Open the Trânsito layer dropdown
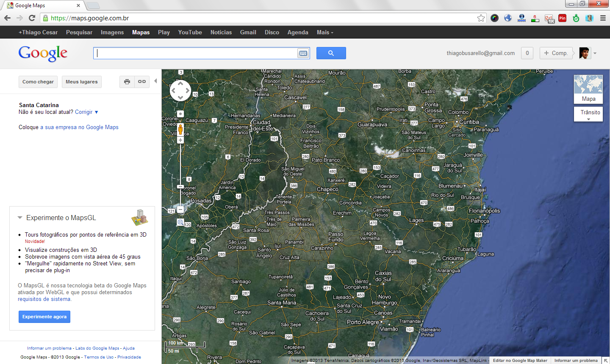The image size is (610, 364). [x=588, y=114]
